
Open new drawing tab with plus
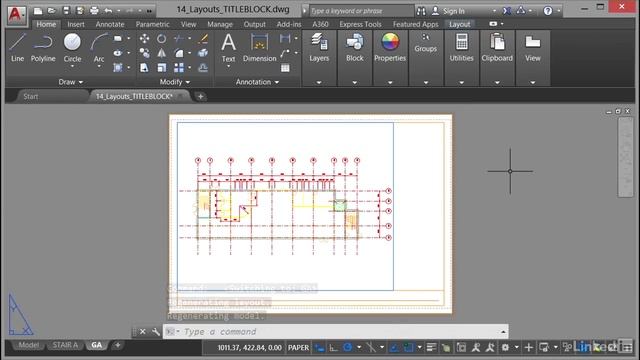200,97
